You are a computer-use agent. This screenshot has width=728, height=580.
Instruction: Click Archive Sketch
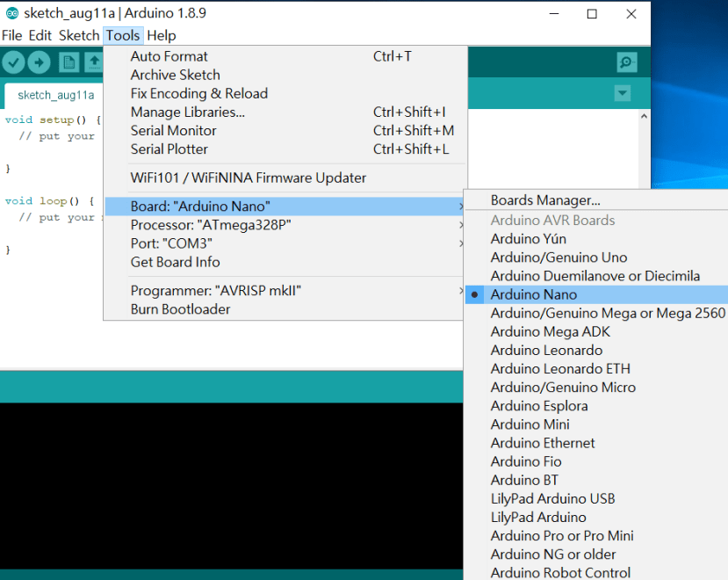[x=285, y=75]
